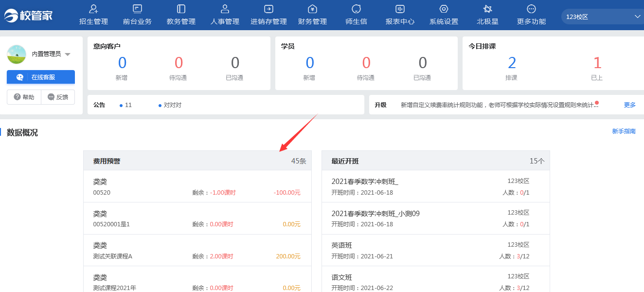The height and width of the screenshot is (292, 644).
Task: Open fee warning row 测试关联课程A
Action: click(x=197, y=250)
